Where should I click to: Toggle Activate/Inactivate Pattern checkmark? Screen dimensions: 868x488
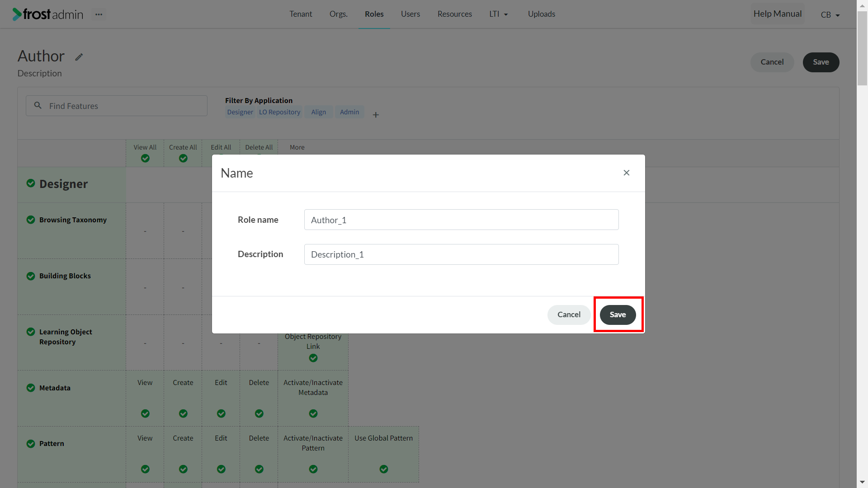click(x=313, y=469)
